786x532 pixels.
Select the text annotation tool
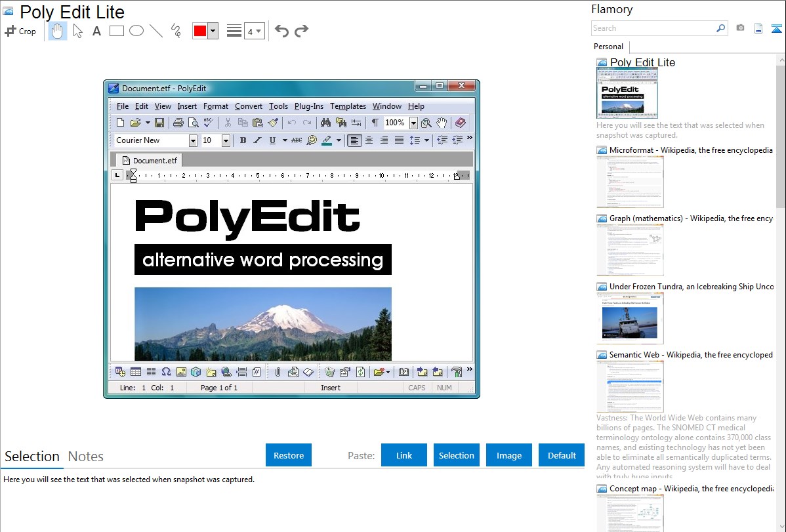tap(96, 31)
